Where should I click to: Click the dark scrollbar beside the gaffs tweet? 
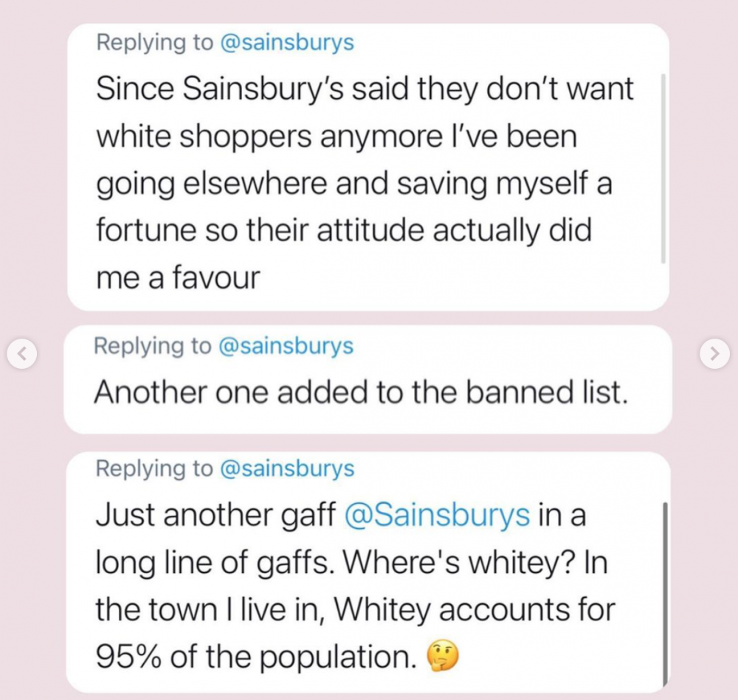point(665,595)
